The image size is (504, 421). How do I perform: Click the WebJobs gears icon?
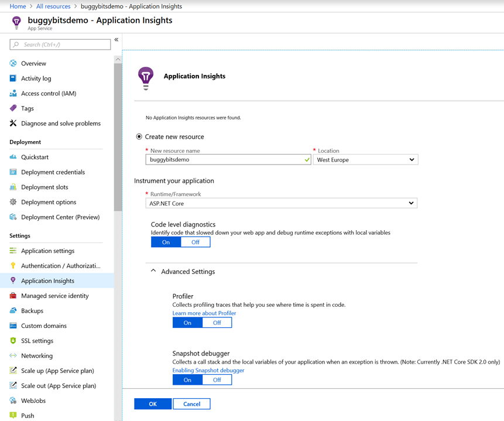click(x=13, y=401)
